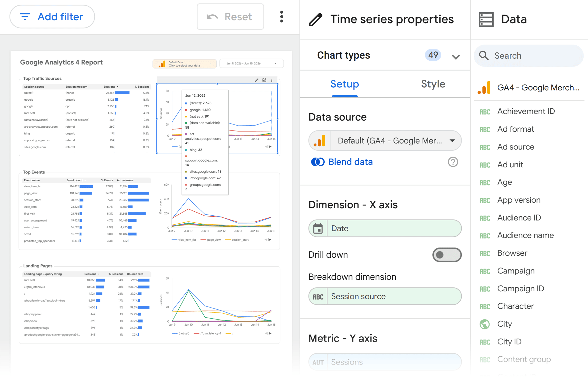The image size is (588, 379).
Task: Click the edit pencil icon above the traffic chart
Action: (257, 80)
